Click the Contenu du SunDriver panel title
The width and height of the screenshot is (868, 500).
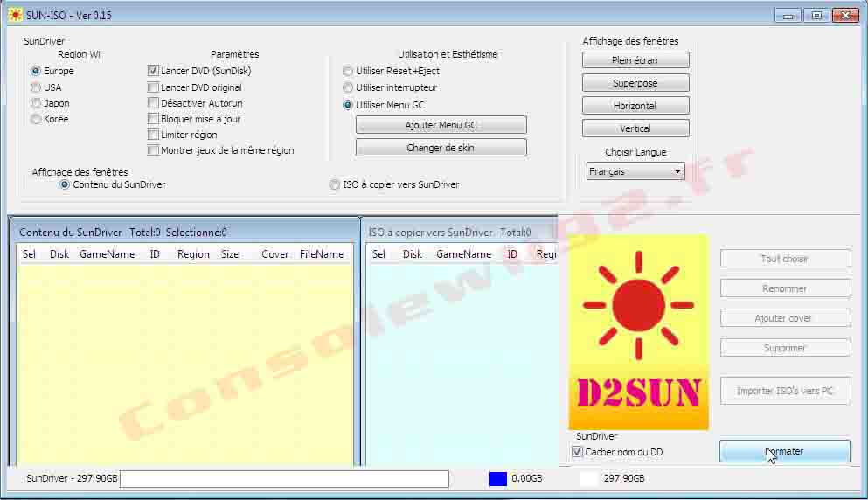point(70,233)
